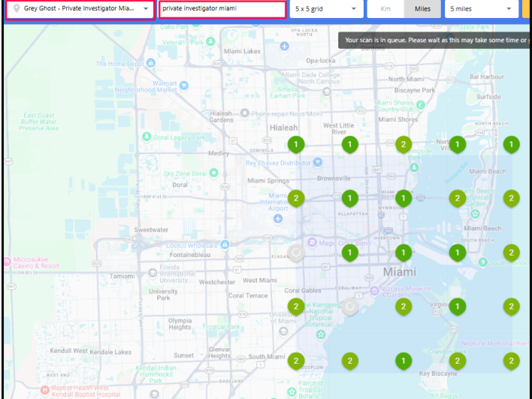Click the Vizcaya Museum & Gardens marker

click(374, 291)
